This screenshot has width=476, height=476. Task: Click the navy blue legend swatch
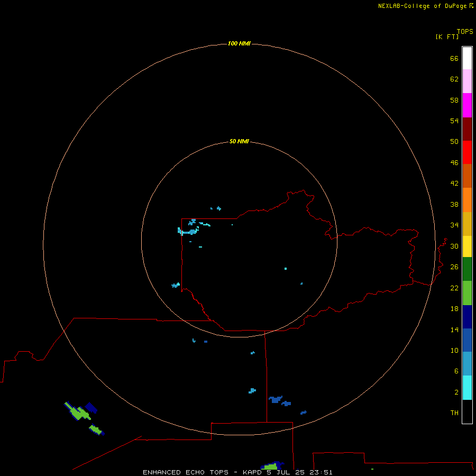click(467, 317)
